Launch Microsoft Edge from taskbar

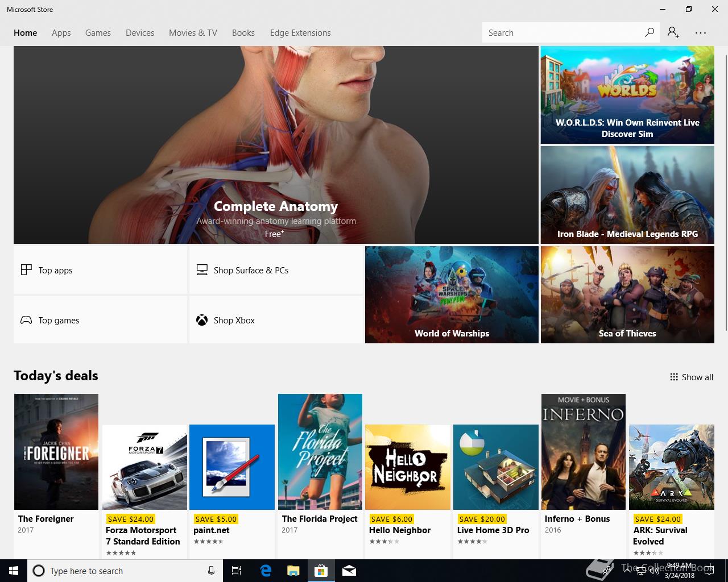point(266,571)
